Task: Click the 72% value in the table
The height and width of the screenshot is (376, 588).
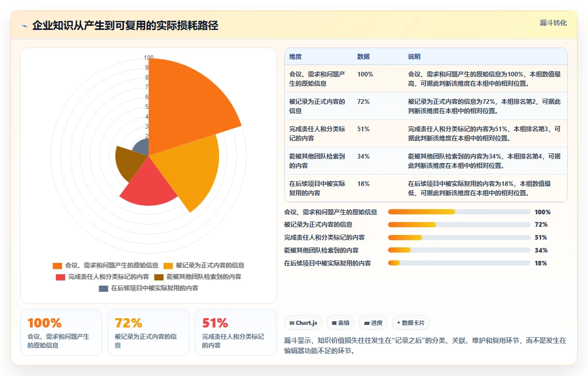Action: (x=363, y=102)
